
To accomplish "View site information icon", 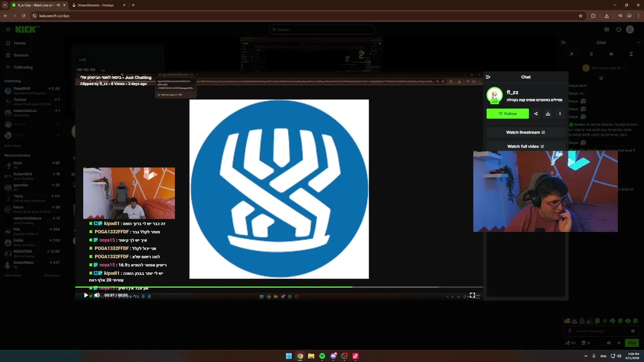I will tap(34, 16).
